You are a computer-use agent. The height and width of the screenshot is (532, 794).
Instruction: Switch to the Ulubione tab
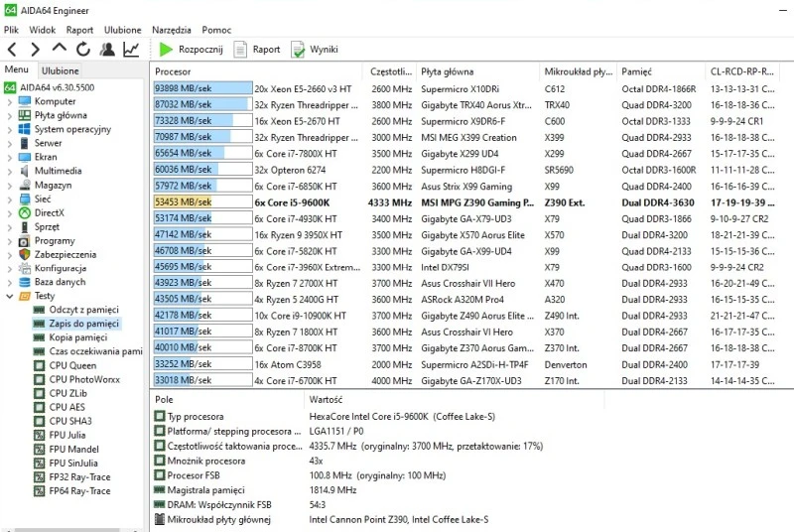pos(61,70)
